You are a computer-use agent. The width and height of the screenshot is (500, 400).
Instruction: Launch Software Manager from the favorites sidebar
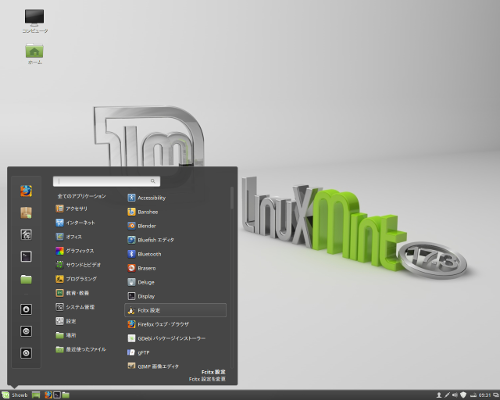pos(26,213)
